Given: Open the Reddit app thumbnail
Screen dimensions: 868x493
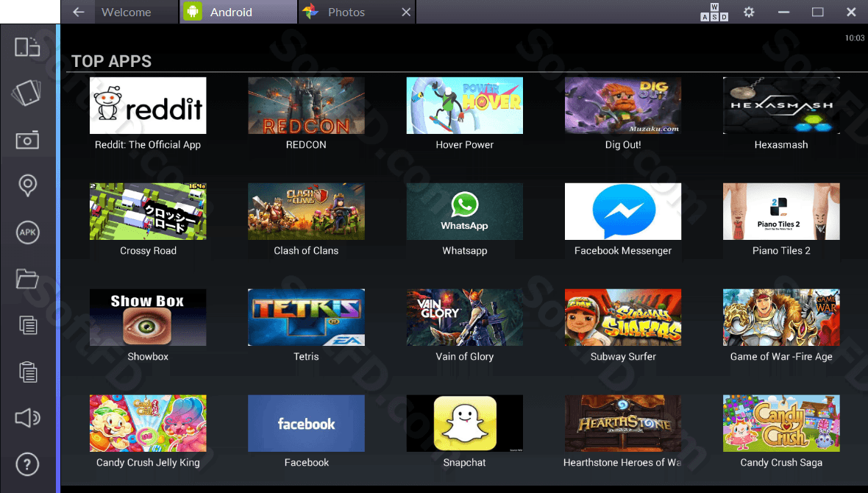Looking at the screenshot, I should pyautogui.click(x=148, y=105).
